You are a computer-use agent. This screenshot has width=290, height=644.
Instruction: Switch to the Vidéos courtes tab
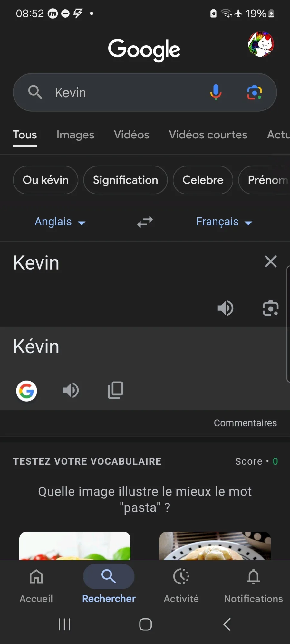click(x=208, y=135)
